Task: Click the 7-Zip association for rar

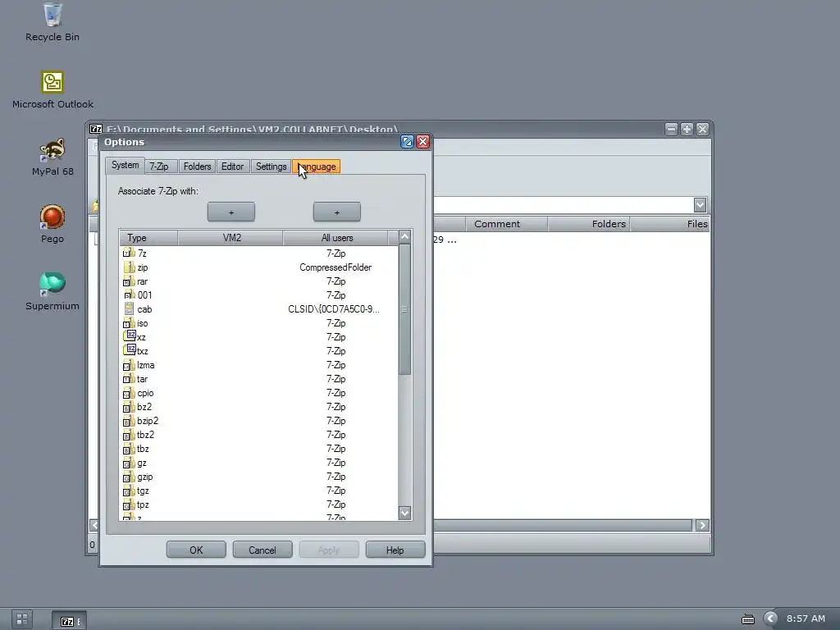Action: 336,281
